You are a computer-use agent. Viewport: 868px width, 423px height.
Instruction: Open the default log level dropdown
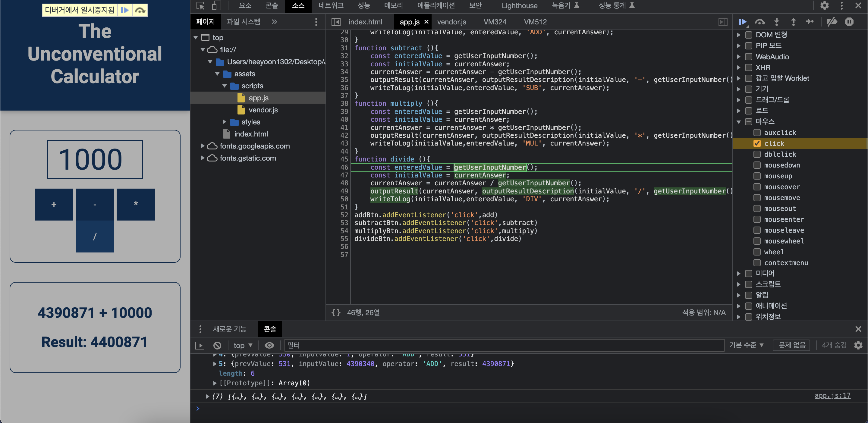[x=746, y=345]
